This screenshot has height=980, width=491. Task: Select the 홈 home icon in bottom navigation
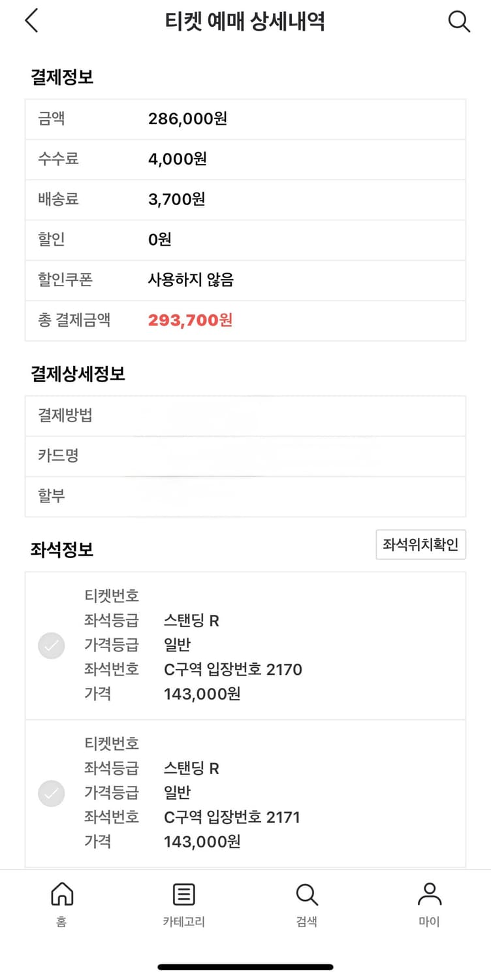tap(61, 894)
